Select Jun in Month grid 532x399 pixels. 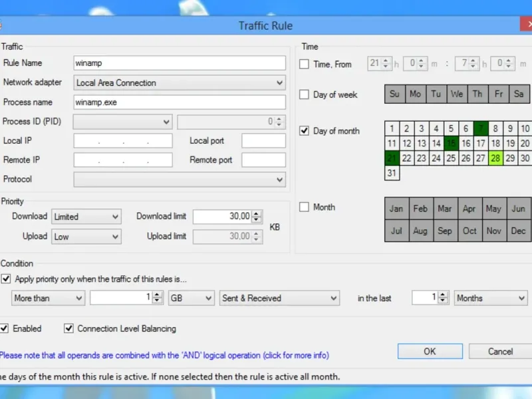click(x=519, y=209)
